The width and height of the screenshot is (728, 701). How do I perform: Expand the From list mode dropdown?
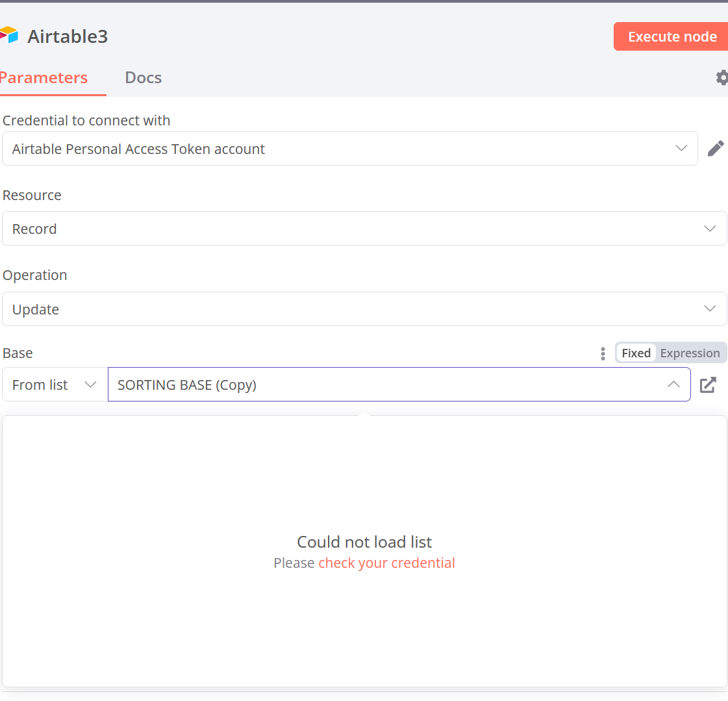point(55,385)
